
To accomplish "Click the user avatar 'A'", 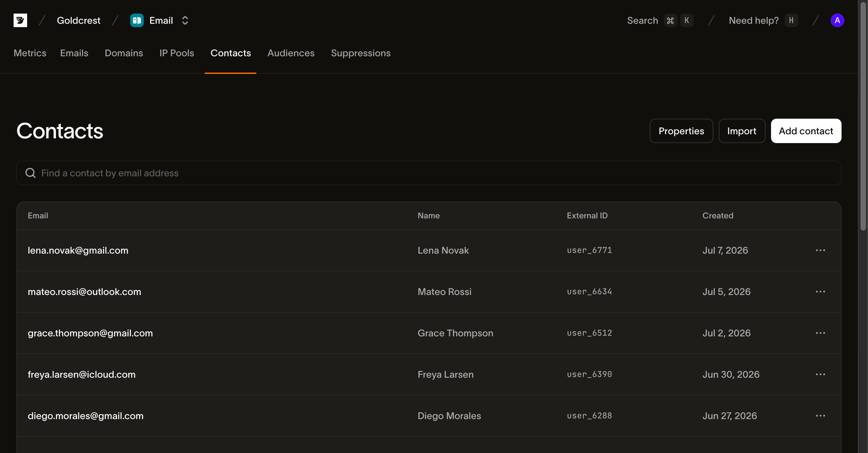I will click(837, 20).
